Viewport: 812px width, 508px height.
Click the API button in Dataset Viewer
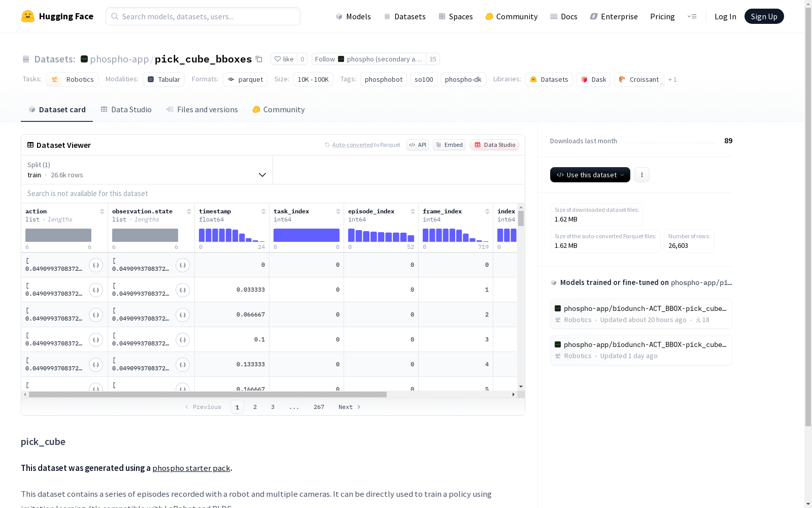tap(418, 145)
